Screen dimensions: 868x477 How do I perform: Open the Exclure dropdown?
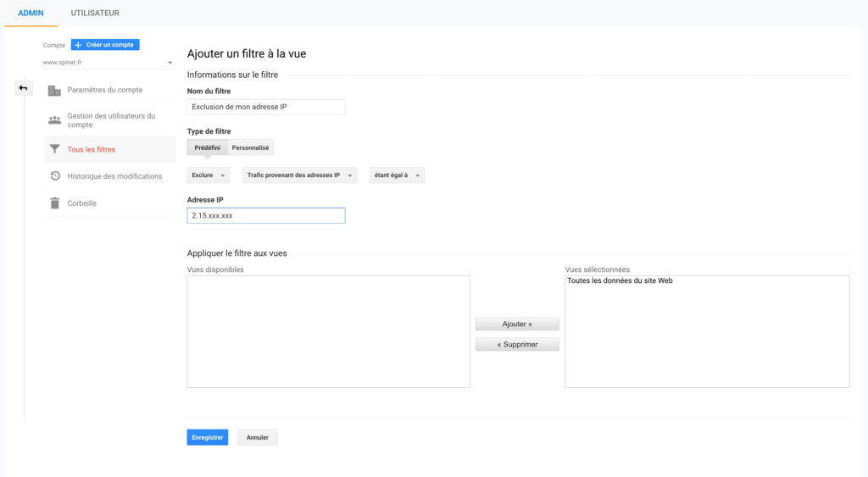pyautogui.click(x=208, y=175)
